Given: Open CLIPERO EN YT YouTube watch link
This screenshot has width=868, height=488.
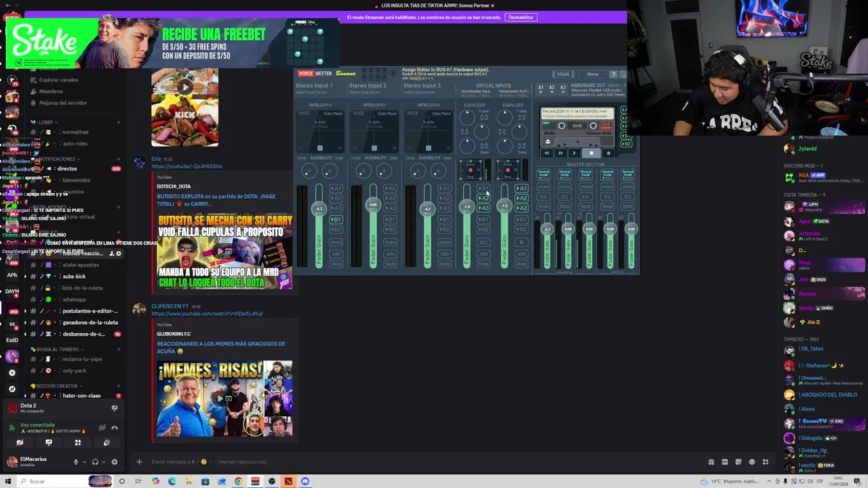Looking at the screenshot, I should tap(207, 314).
